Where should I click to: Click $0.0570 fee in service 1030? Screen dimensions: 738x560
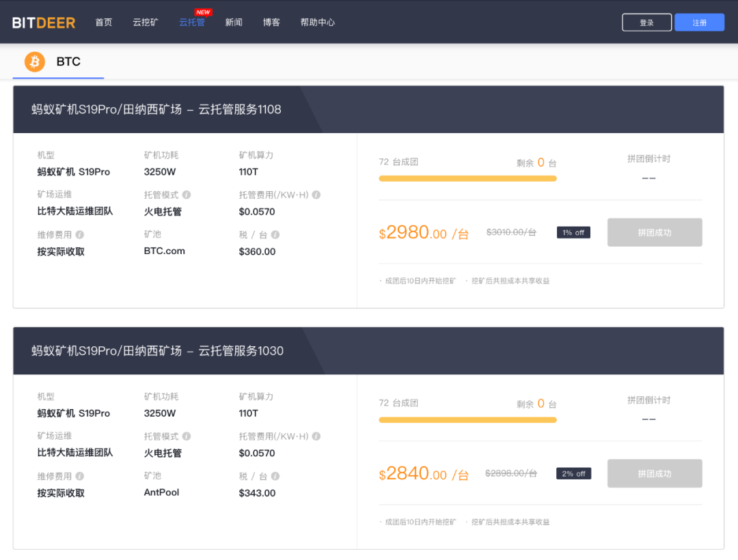[257, 453]
